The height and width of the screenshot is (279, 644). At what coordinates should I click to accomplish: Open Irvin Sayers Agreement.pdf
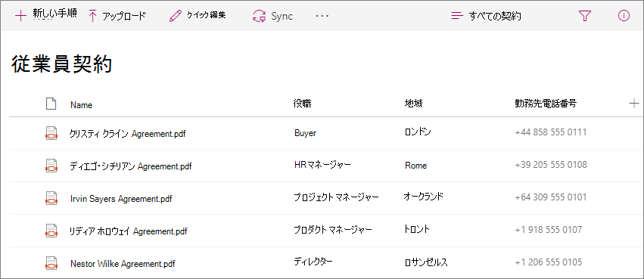(x=121, y=199)
